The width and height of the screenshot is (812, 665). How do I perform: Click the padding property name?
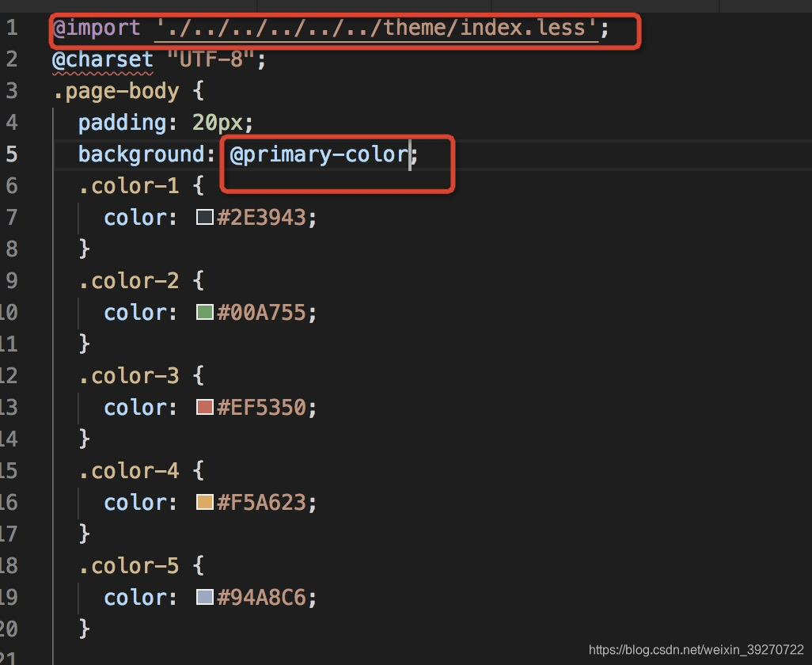tap(122, 123)
